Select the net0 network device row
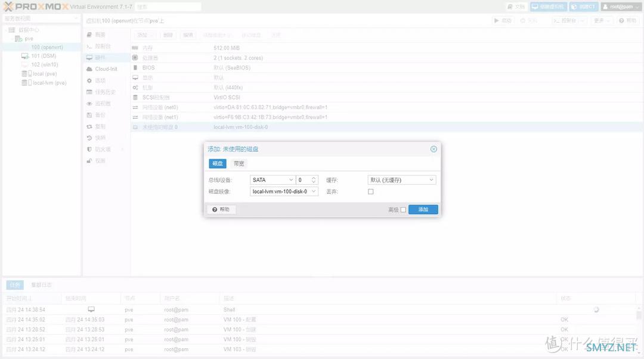The width and height of the screenshot is (644, 359). pos(387,107)
